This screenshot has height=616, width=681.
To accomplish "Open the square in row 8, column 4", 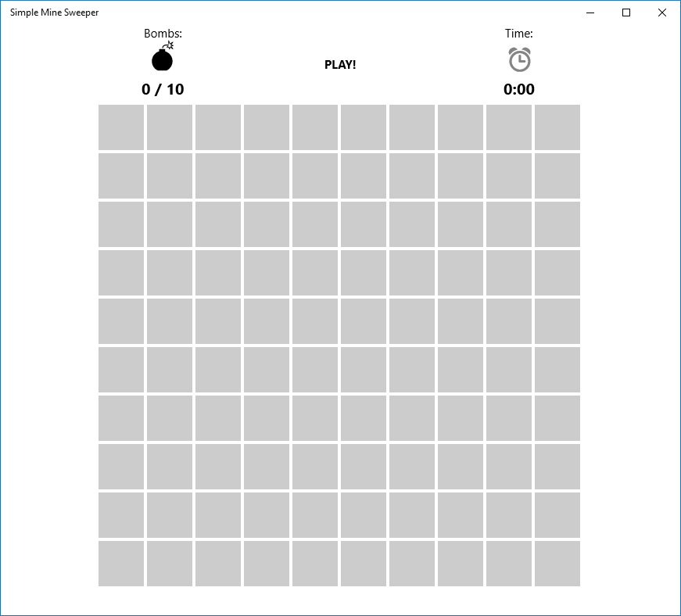I will coord(267,467).
